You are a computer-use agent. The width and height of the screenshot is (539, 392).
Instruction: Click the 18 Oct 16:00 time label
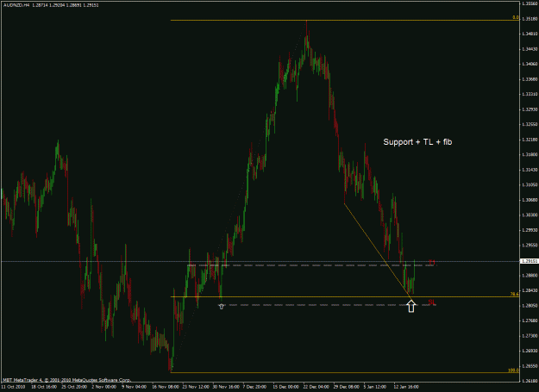click(x=44, y=387)
